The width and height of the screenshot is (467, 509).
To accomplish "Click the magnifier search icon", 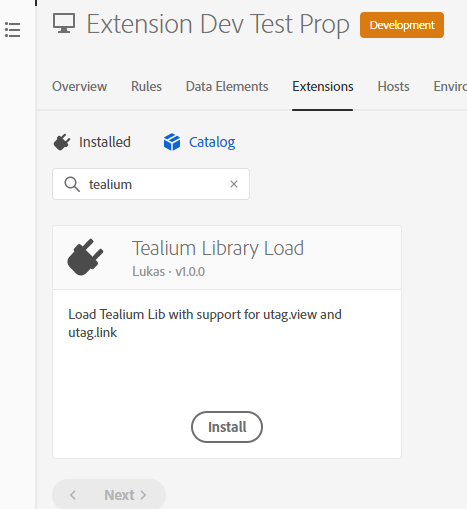I will tap(72, 184).
